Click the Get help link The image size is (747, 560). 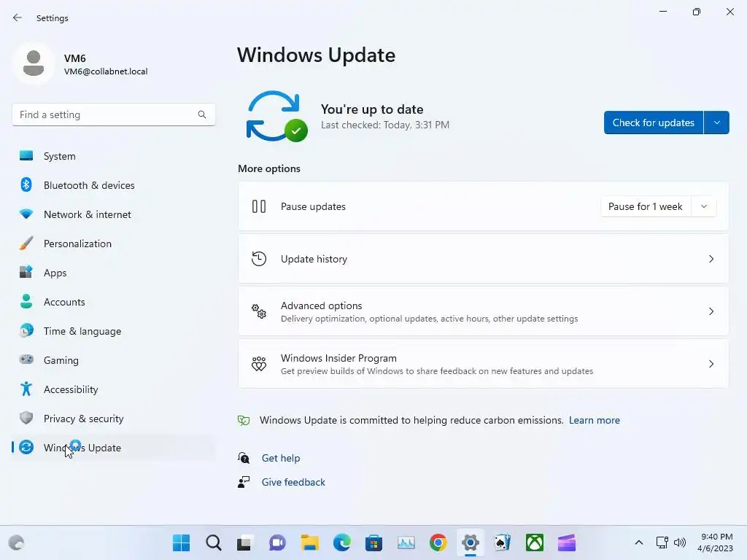click(281, 458)
